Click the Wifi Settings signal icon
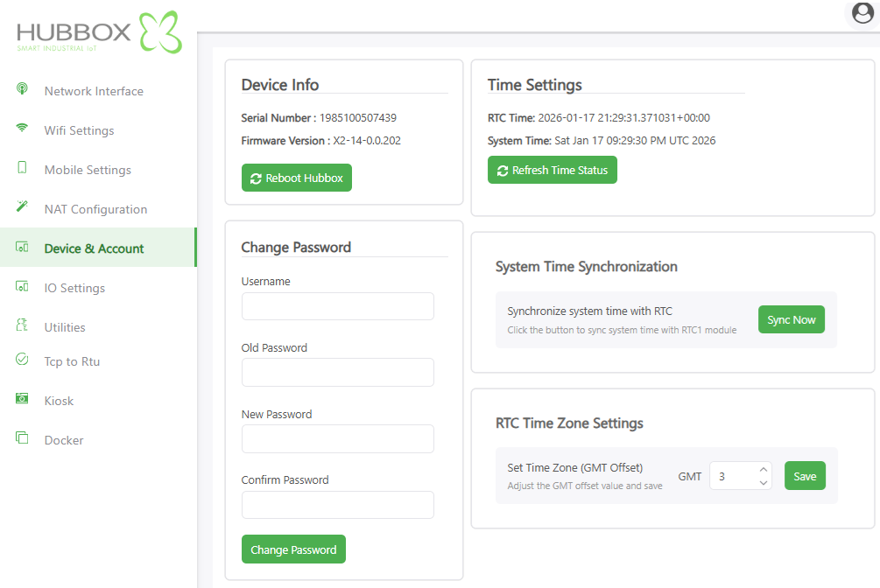The image size is (880, 588). click(23, 129)
